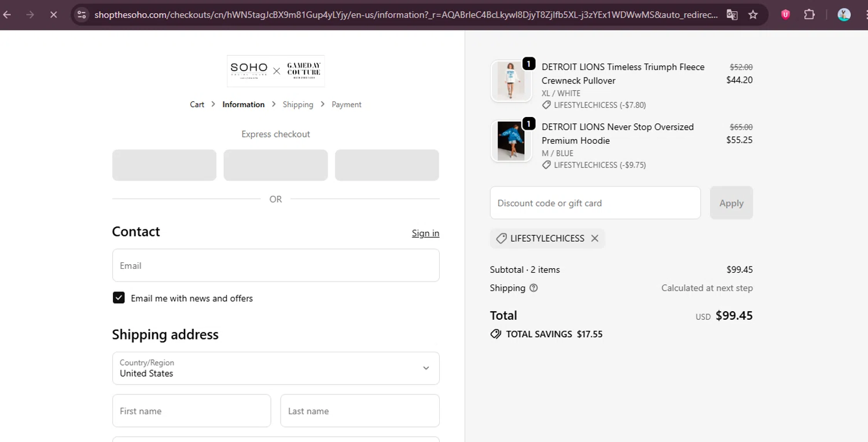Click the browser forward arrow

[x=30, y=14]
